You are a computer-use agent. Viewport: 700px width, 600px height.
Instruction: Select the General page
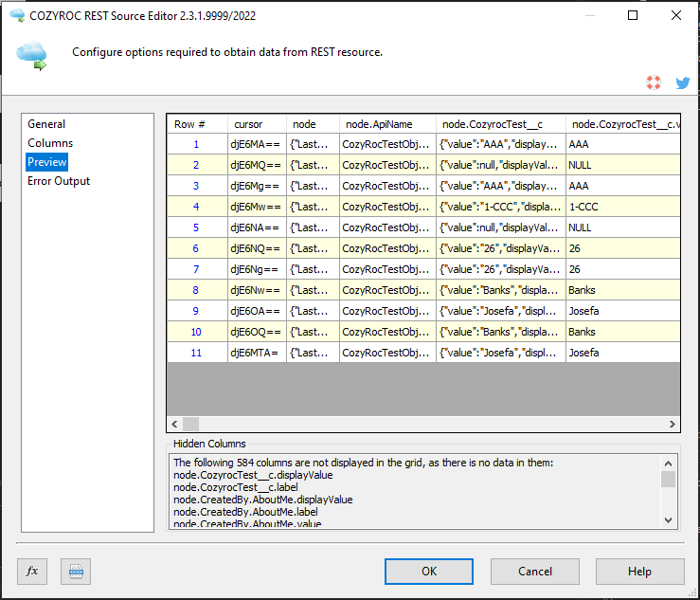pos(46,124)
